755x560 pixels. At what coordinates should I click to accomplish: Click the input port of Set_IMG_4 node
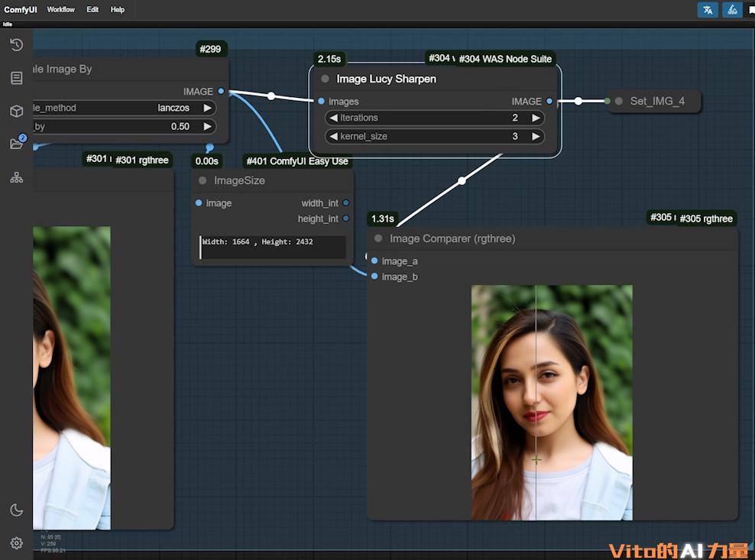pyautogui.click(x=608, y=101)
